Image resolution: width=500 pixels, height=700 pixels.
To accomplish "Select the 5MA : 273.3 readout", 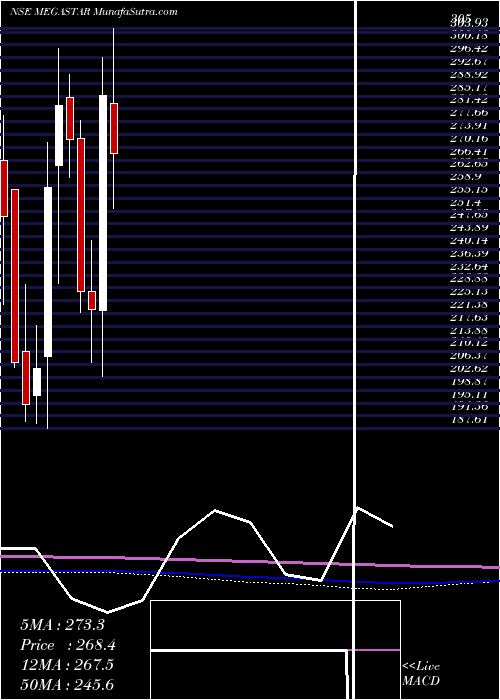I will 62,625.
